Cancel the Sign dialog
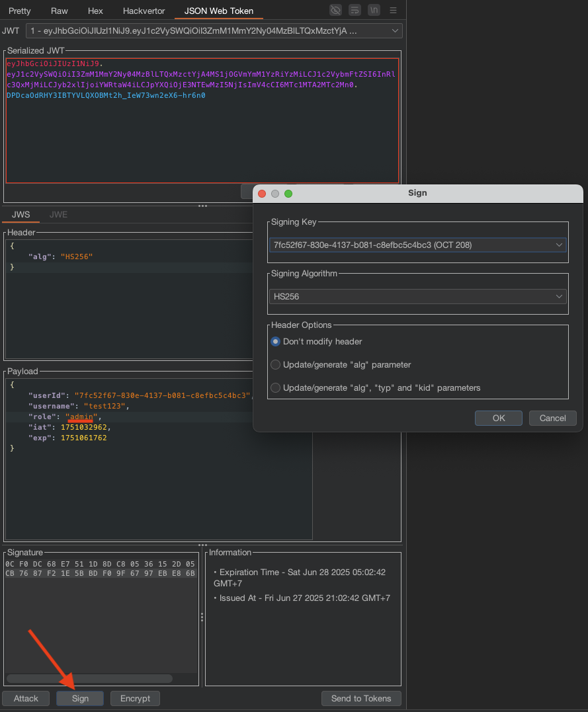The height and width of the screenshot is (712, 588). 552,418
